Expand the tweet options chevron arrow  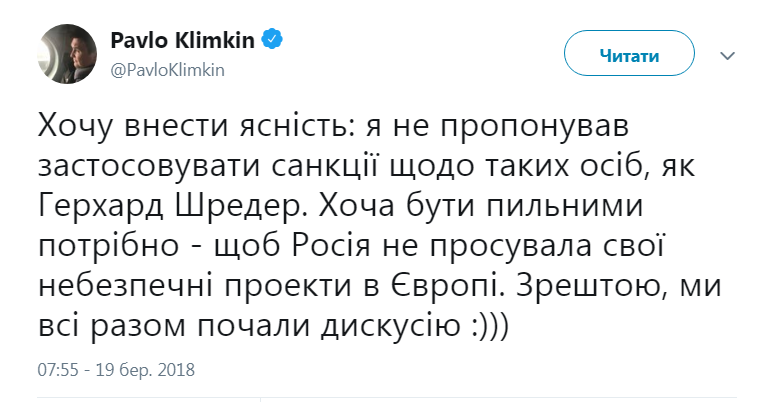coord(728,55)
